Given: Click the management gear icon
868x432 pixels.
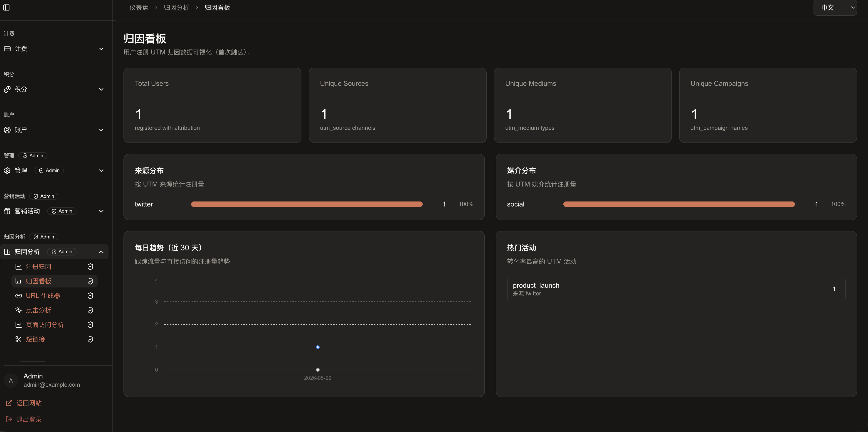Looking at the screenshot, I should click(x=7, y=171).
